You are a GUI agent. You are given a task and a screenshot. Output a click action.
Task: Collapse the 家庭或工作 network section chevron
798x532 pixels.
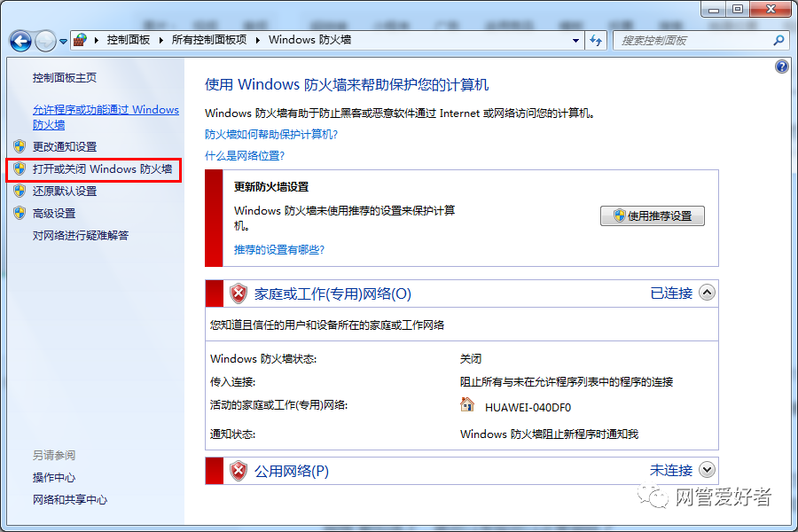tap(707, 293)
